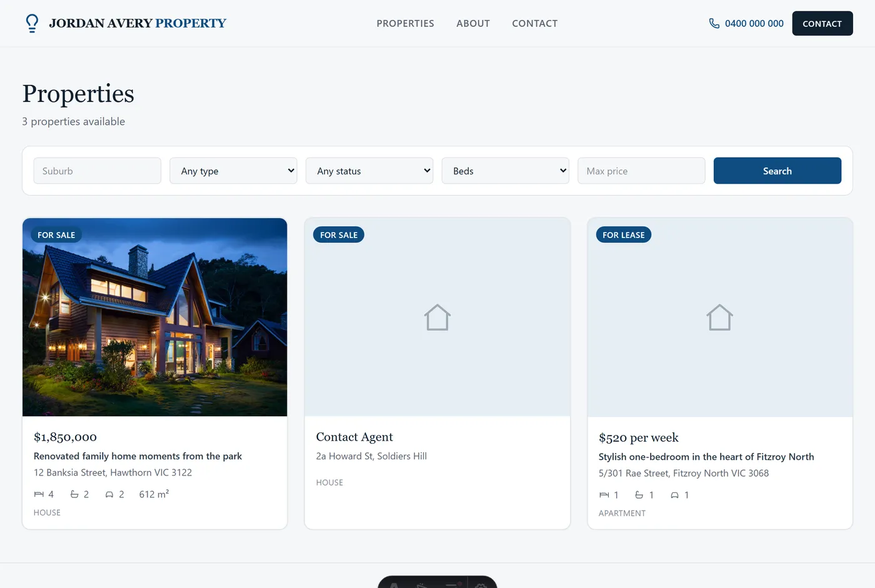Click "3 properties available" count text
Image resolution: width=875 pixels, height=588 pixels.
click(73, 121)
